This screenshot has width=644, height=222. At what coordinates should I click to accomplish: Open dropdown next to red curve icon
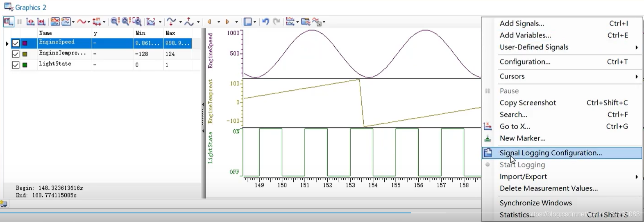[88, 22]
